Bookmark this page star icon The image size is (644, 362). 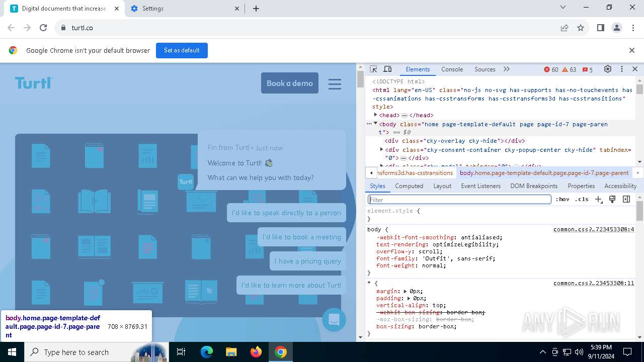click(581, 28)
